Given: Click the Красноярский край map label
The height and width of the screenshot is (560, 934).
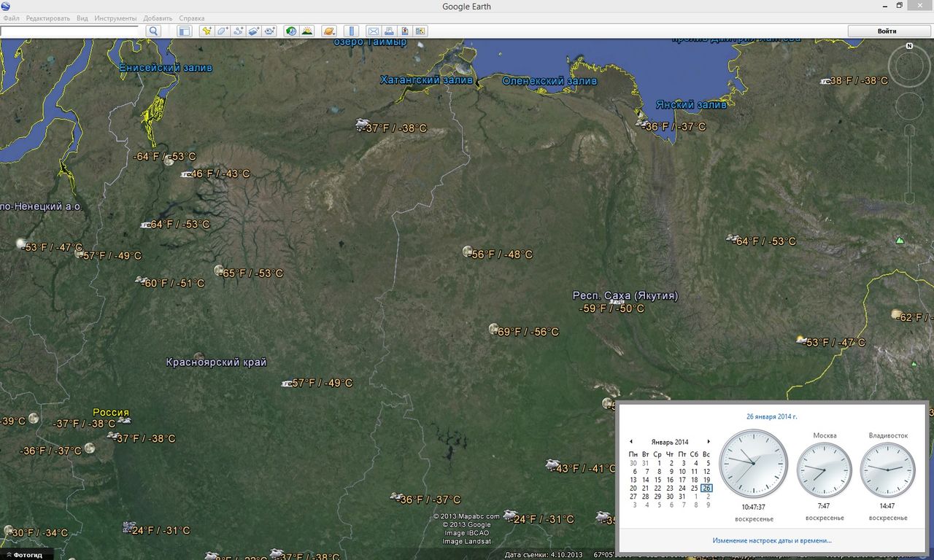Looking at the screenshot, I should tap(216, 362).
